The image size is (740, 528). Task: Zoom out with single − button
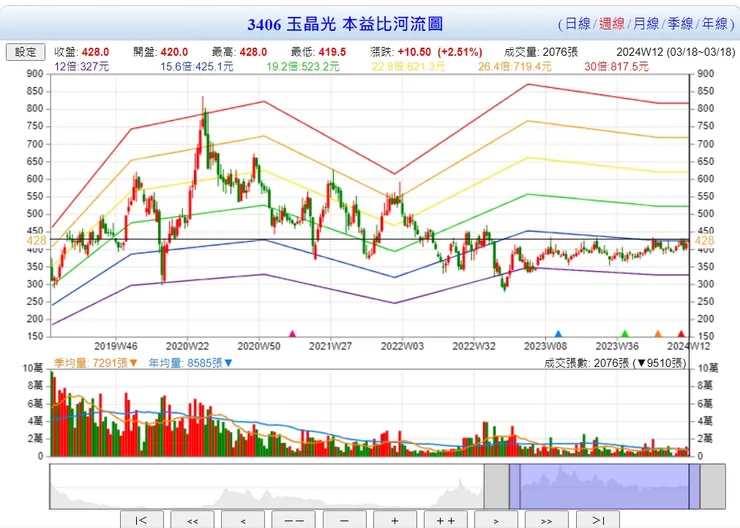point(344,520)
